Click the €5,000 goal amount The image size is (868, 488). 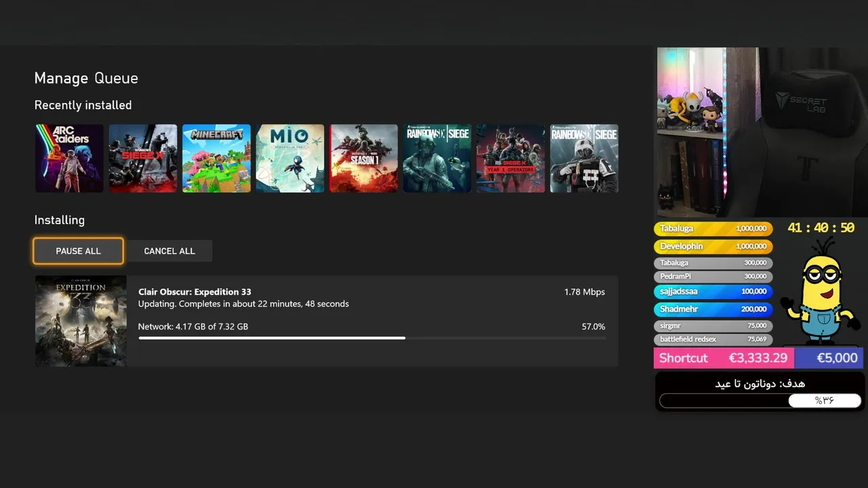pos(837,358)
